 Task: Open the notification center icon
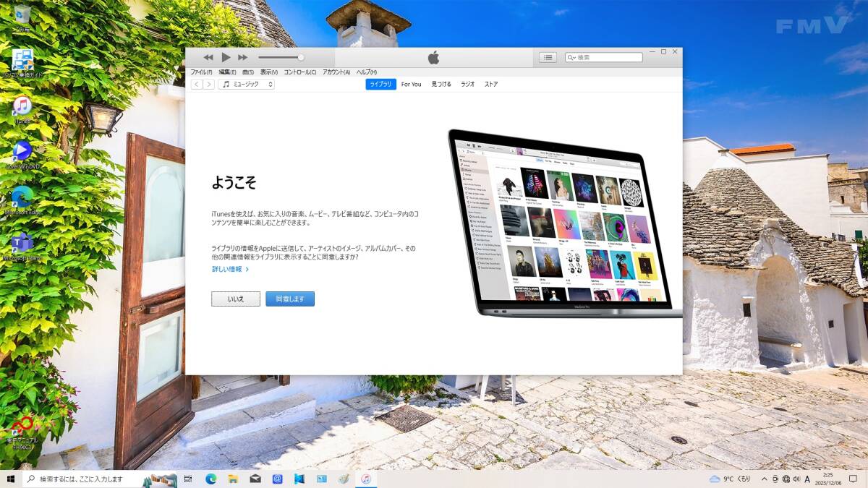point(852,479)
